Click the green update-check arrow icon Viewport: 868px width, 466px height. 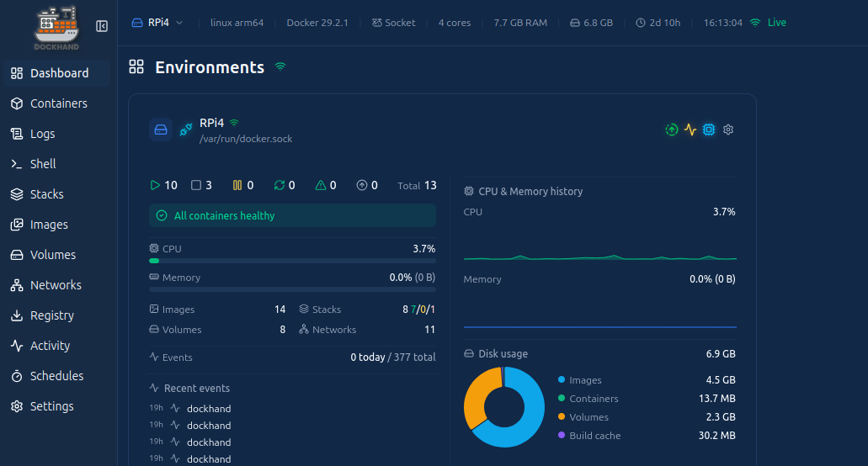(x=671, y=130)
